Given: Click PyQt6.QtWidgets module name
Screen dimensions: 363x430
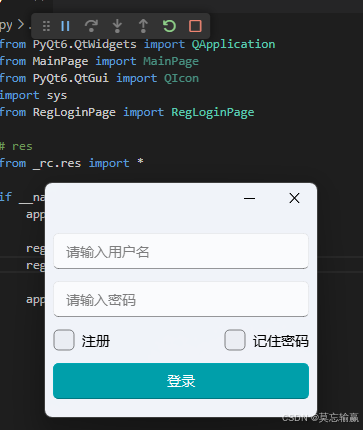Looking at the screenshot, I should (85, 44).
